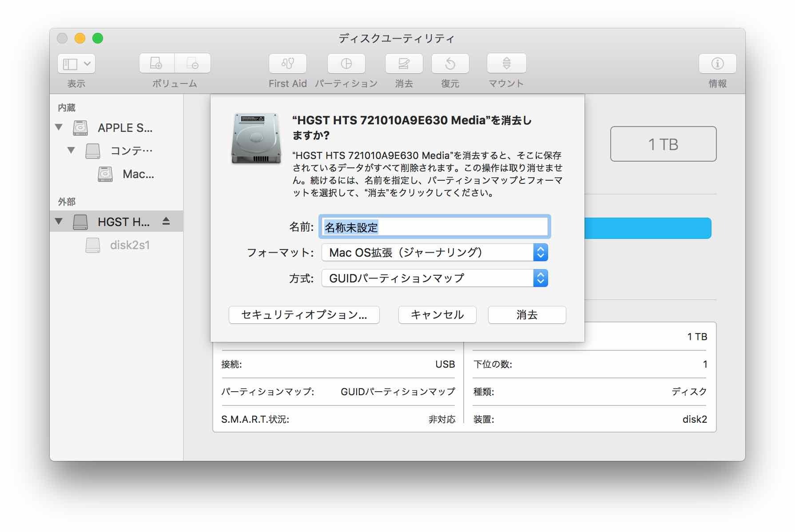795x532 pixels.
Task: Click the hard drive icon in the dialog
Action: 256,138
